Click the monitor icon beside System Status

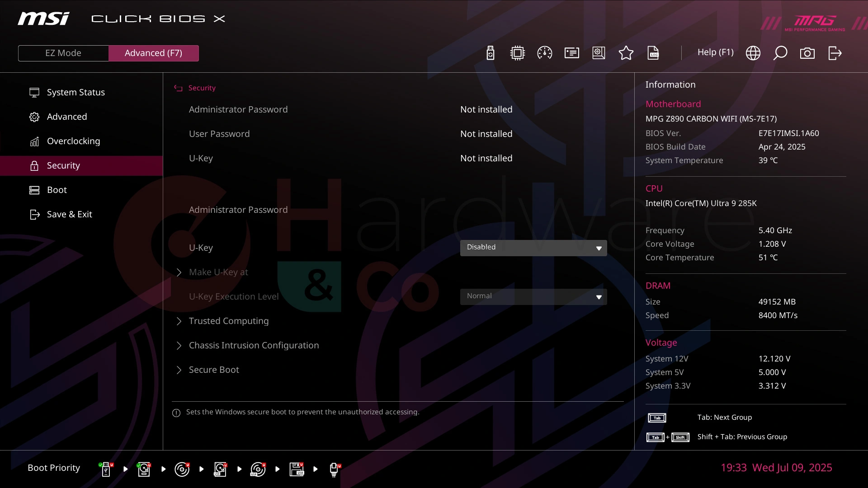pyautogui.click(x=34, y=93)
